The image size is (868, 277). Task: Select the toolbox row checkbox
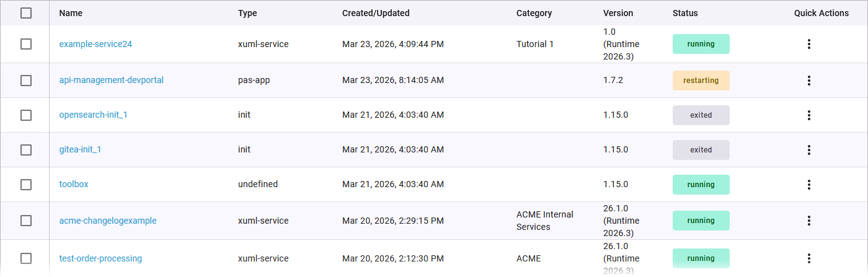point(26,185)
